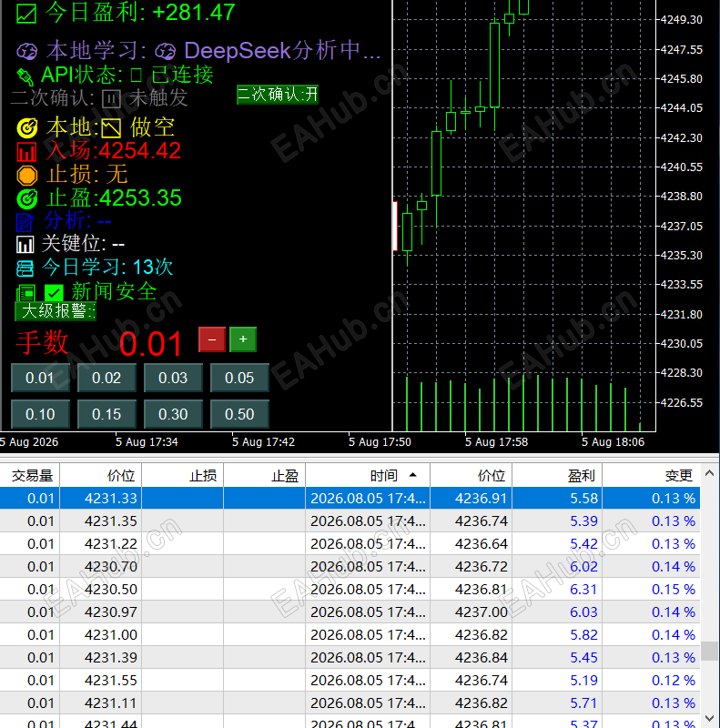
Task: Click the green target icon beside 止盈
Action: (x=27, y=198)
